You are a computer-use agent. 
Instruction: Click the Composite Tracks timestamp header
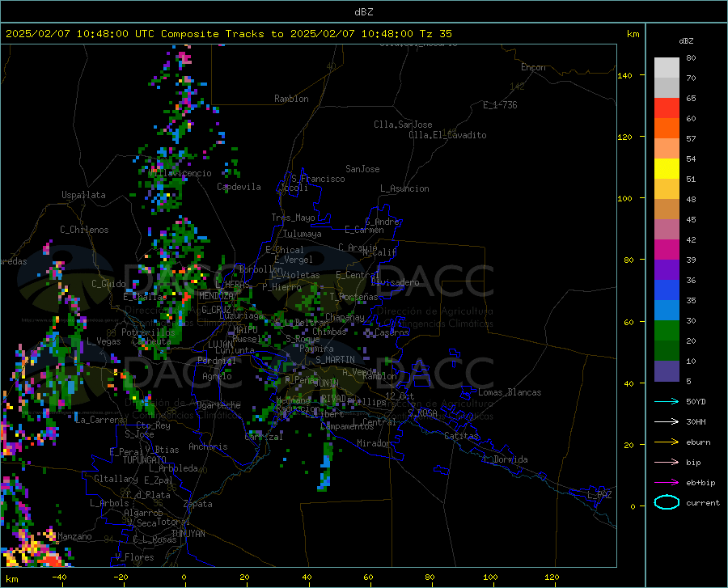coord(228,33)
